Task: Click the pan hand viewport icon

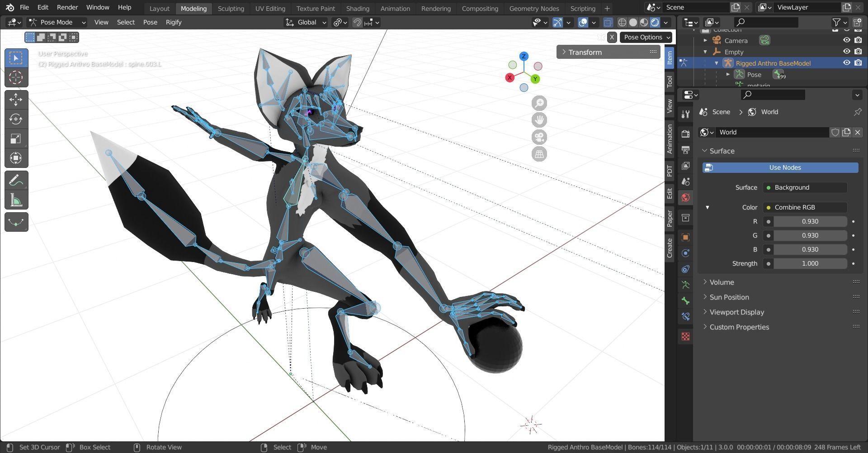Action: pos(539,120)
